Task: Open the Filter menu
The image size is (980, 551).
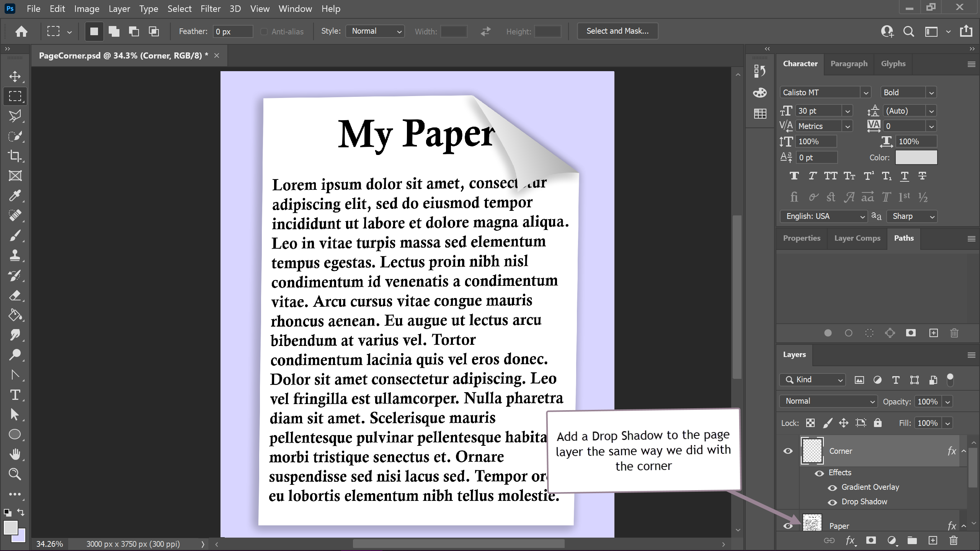Action: point(210,8)
